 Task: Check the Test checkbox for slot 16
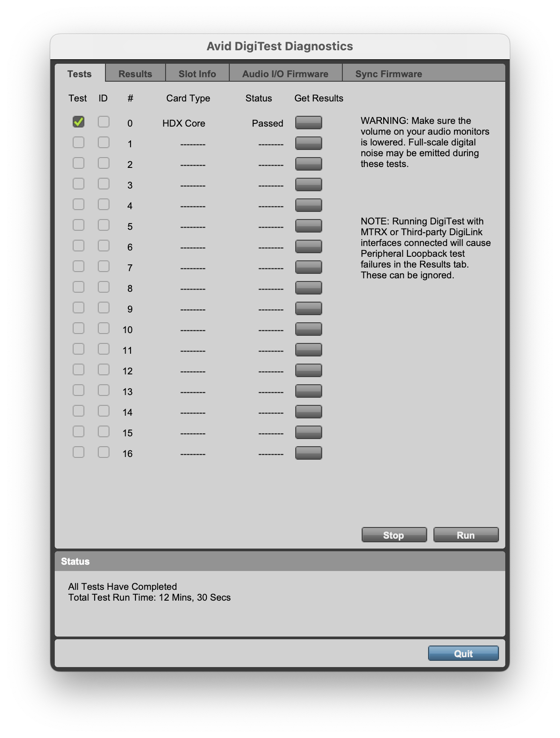tap(79, 452)
